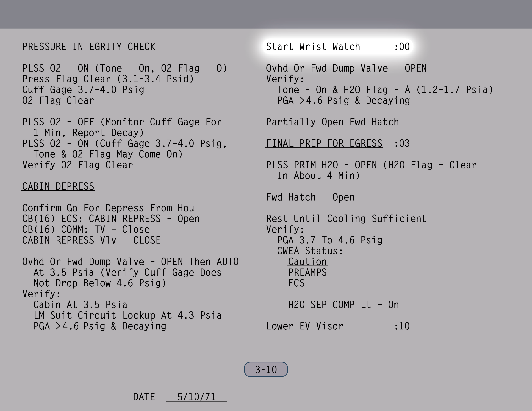Click the Rest Until Cooling Sufficient step
Viewport: 532px width, 411px height.
[346, 218]
